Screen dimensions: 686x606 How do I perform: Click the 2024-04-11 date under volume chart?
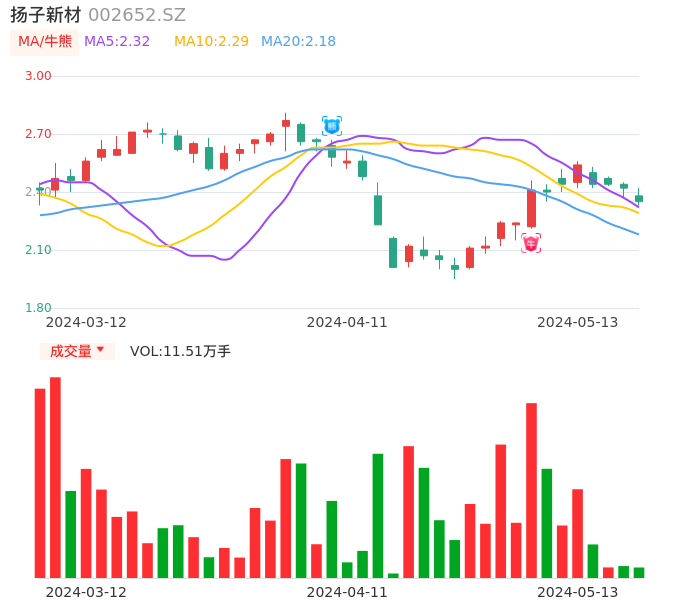pyautogui.click(x=346, y=591)
